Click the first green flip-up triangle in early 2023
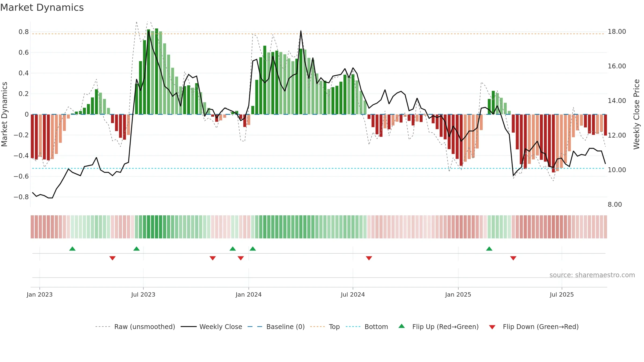The image size is (644, 362). coord(72,249)
